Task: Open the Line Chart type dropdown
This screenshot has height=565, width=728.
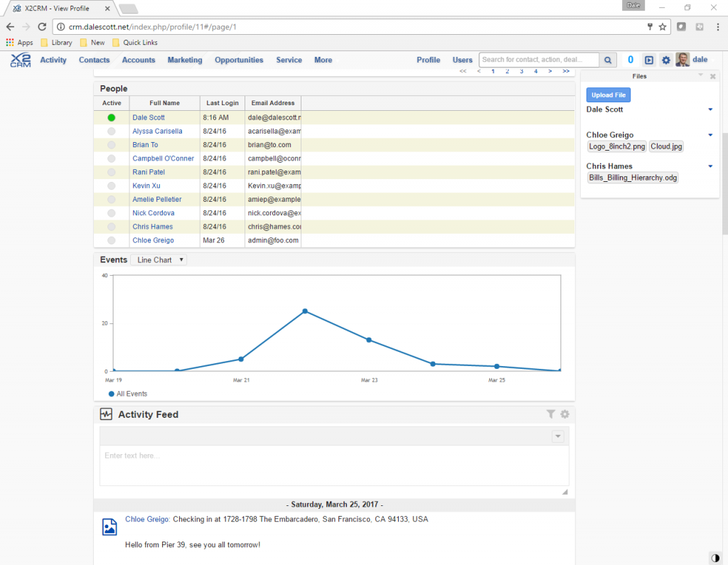Action: pyautogui.click(x=158, y=259)
